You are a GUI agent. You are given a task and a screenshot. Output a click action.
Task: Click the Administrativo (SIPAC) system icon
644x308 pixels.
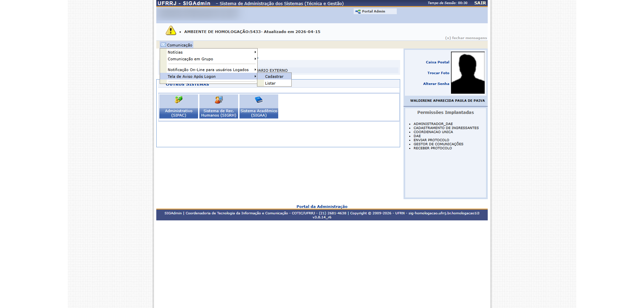coord(179,100)
